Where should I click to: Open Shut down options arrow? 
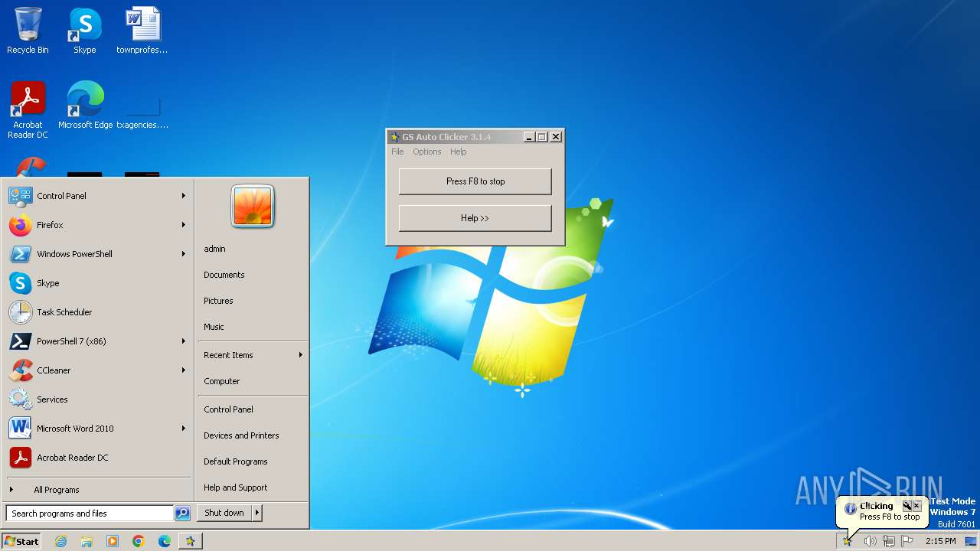tap(257, 513)
